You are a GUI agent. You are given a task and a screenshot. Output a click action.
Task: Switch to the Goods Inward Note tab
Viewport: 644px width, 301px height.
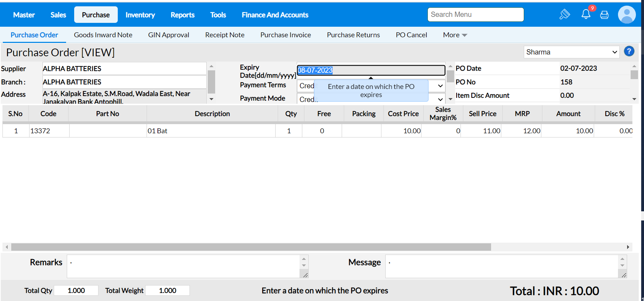pyautogui.click(x=103, y=35)
